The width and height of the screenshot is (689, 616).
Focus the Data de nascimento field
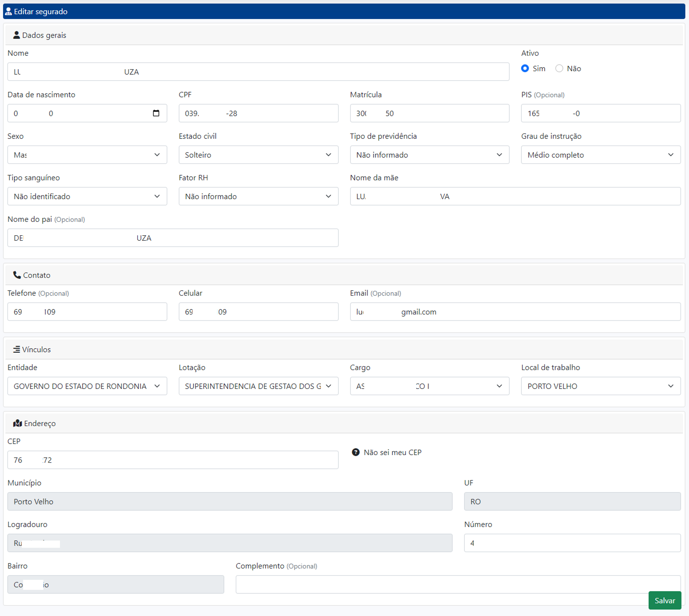pyautogui.click(x=87, y=113)
